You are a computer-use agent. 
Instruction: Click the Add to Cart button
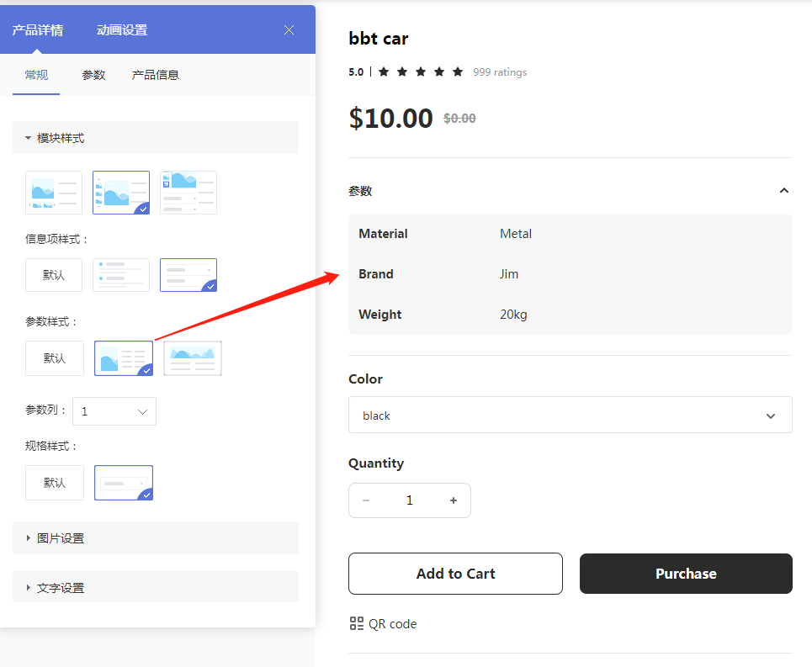(455, 574)
